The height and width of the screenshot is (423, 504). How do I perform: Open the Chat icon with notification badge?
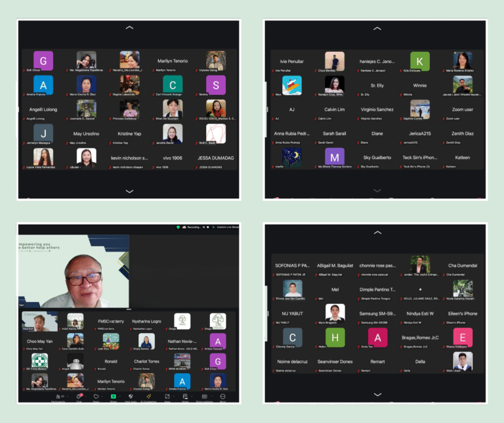coord(79,397)
